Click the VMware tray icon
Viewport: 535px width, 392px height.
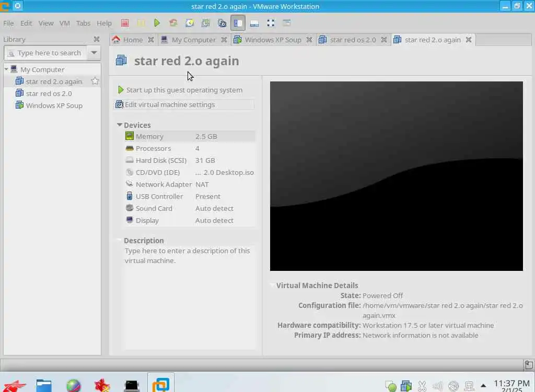(406, 386)
